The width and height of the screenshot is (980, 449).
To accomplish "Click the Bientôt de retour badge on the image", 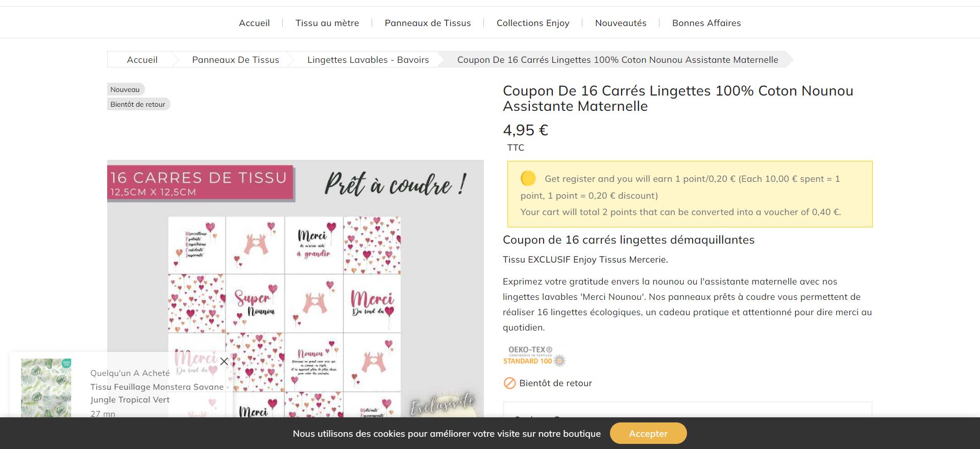I will [138, 104].
